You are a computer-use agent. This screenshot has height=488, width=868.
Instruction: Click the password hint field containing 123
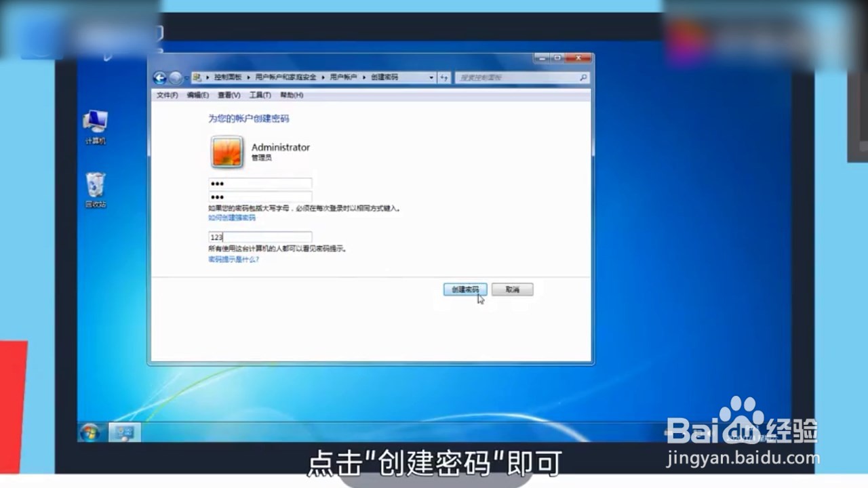[x=260, y=237]
